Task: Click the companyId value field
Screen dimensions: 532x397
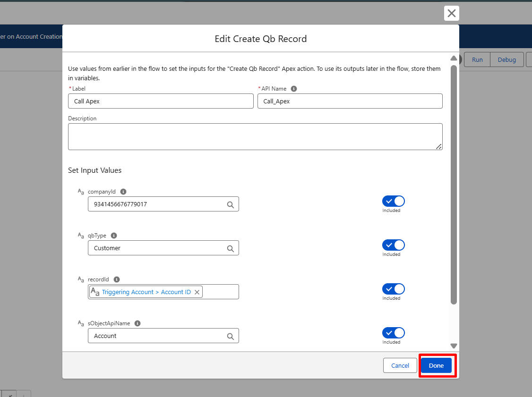Action: (x=163, y=204)
